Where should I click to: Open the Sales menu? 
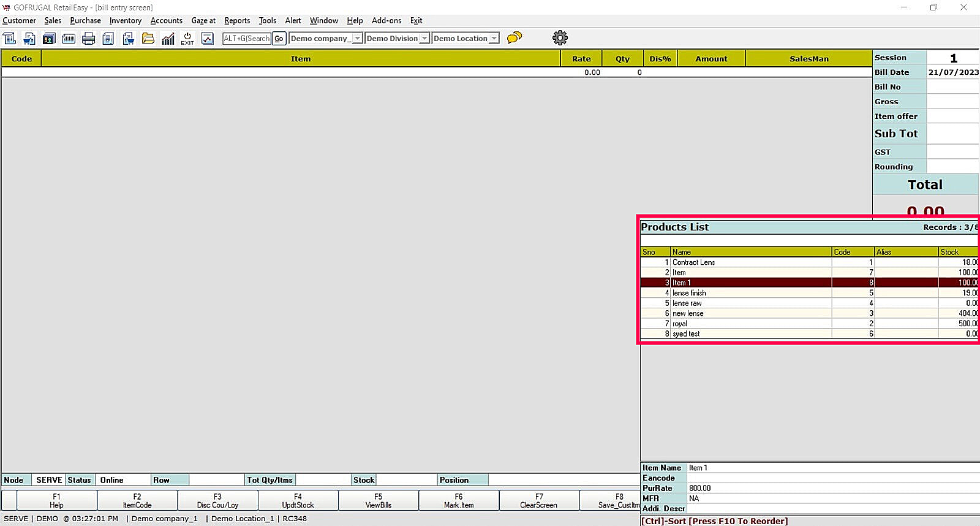53,21
